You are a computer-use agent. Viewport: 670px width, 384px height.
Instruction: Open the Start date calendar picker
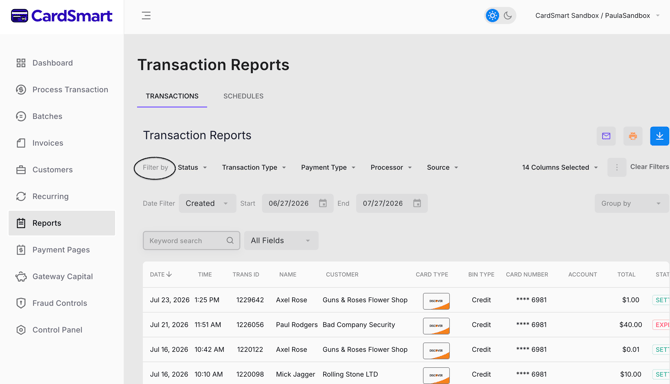tap(323, 203)
